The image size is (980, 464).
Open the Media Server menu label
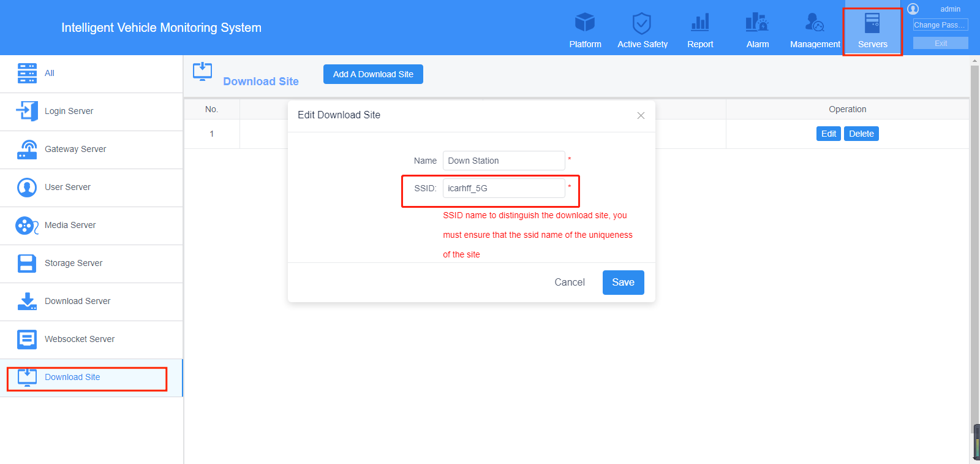70,225
